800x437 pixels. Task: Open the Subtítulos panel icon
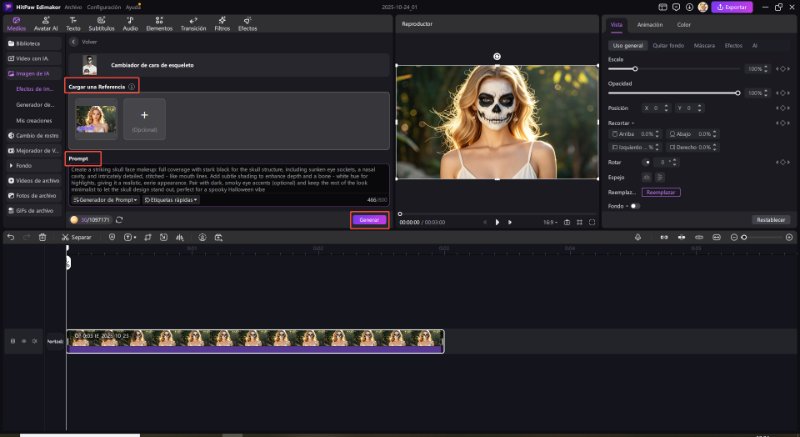[101, 24]
